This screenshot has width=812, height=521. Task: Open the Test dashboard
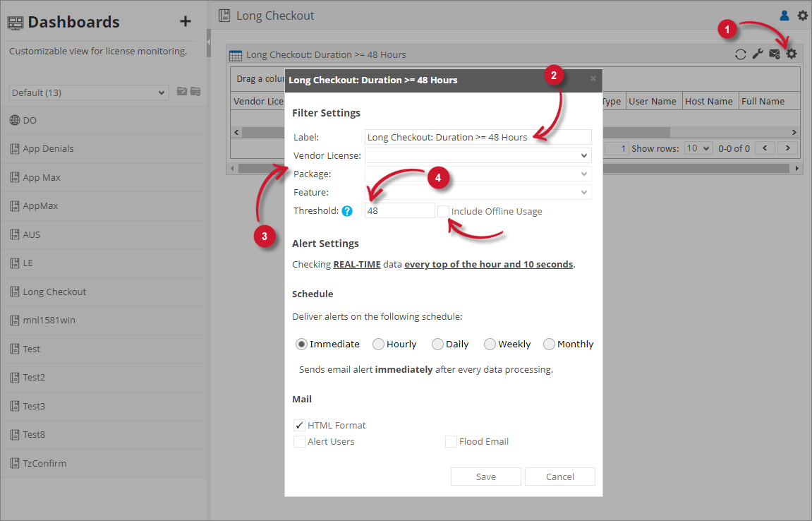click(x=104, y=349)
